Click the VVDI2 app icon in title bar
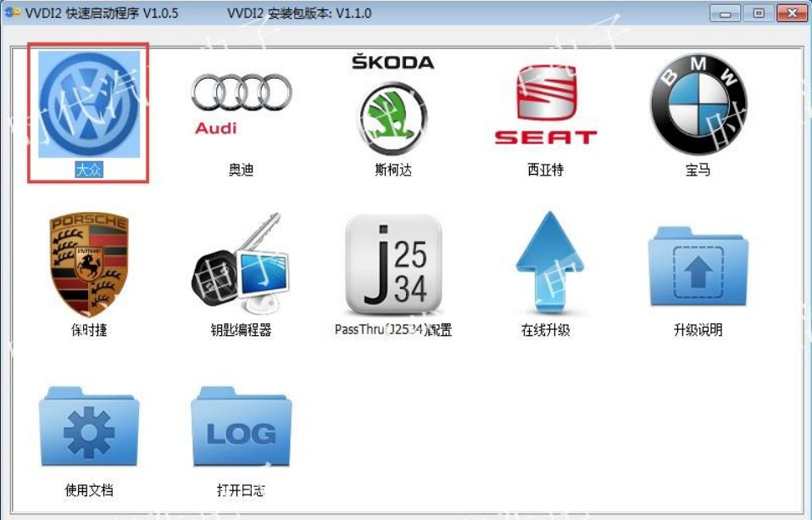The height and width of the screenshot is (520, 812). (12, 13)
